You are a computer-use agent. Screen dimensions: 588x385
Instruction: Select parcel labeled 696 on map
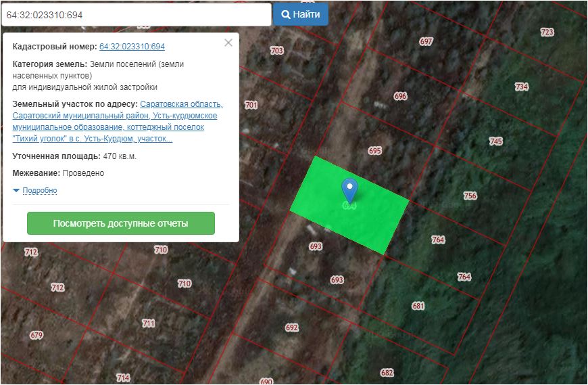(x=401, y=96)
